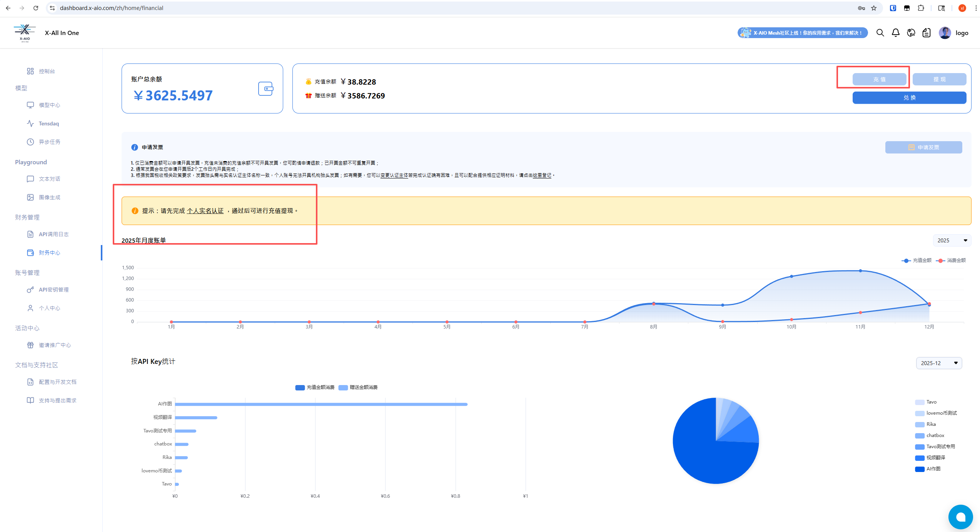Go to API调用日志 in sidebar
The image size is (980, 532).
click(53, 234)
